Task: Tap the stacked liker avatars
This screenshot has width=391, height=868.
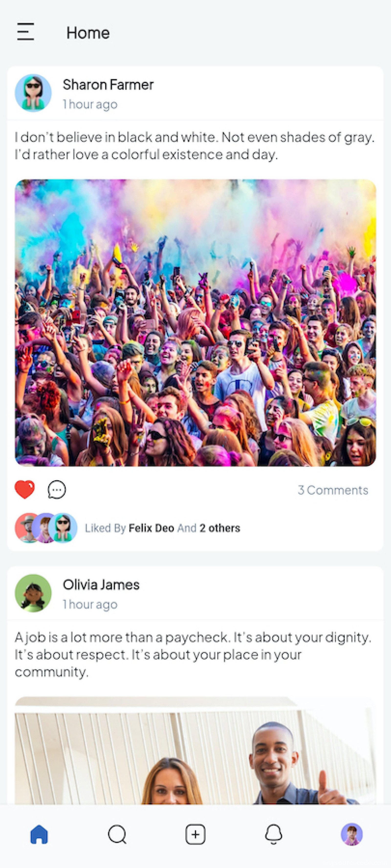Action: 46,528
